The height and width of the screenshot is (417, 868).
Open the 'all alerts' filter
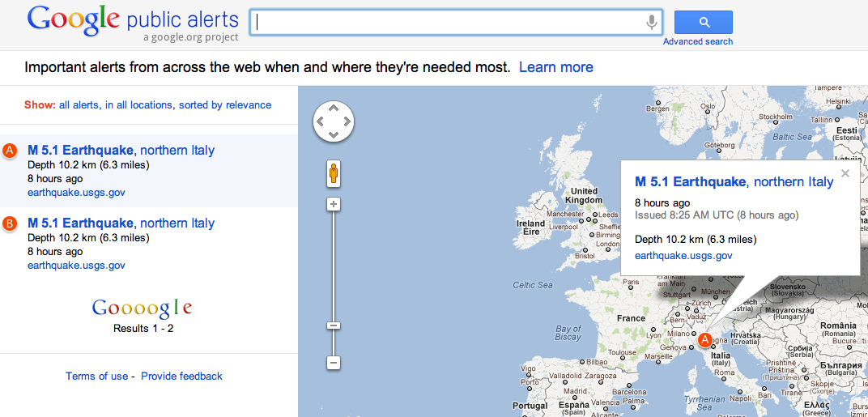[79, 104]
